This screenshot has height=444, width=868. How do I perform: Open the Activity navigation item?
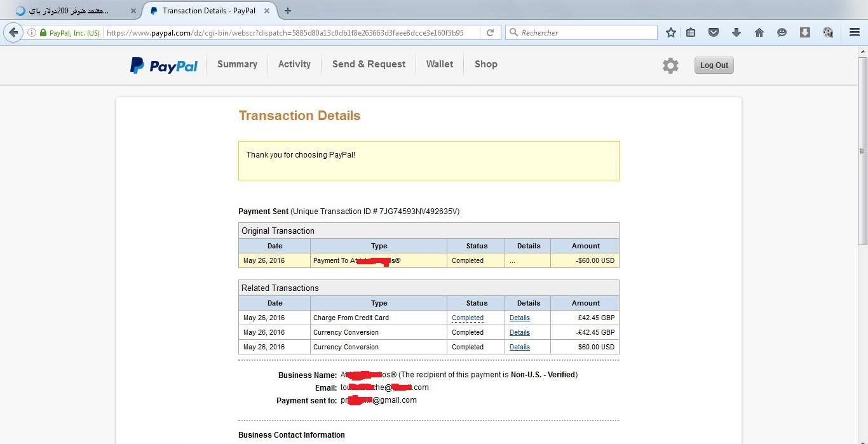pos(294,64)
